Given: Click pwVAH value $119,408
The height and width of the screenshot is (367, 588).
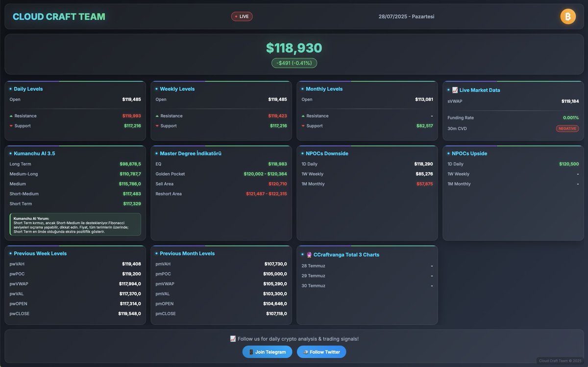Looking at the screenshot, I should click(x=131, y=264).
